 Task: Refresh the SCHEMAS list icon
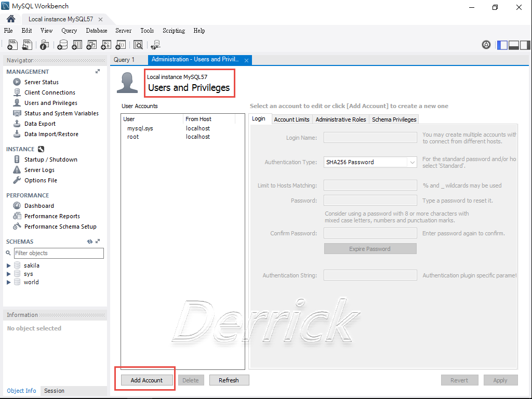pyautogui.click(x=89, y=242)
